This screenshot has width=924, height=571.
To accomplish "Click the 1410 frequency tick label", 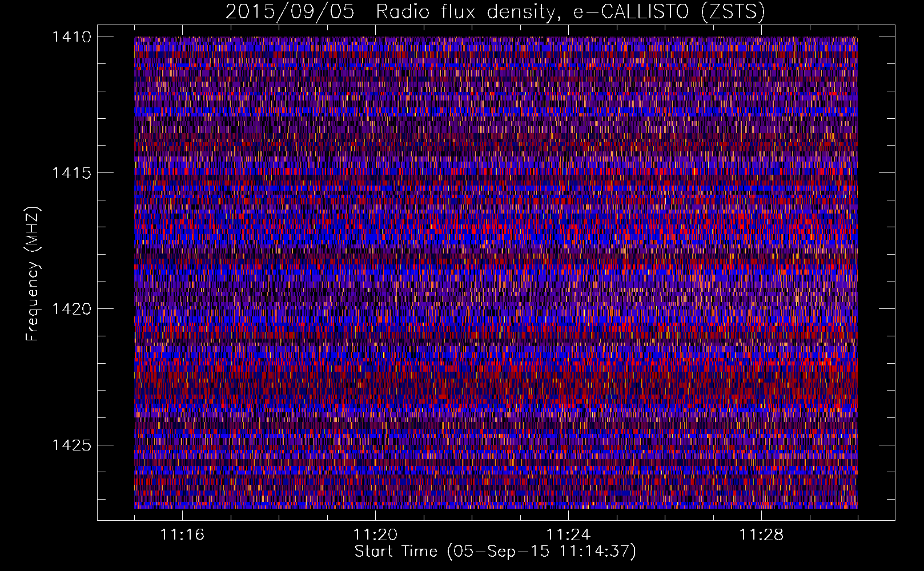I will 71,37.
